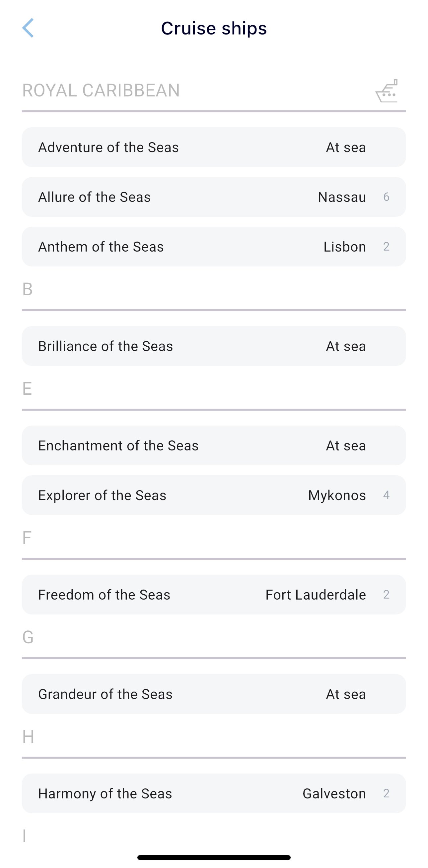
Task: Open Harmony of the Seas ship
Action: pos(105,793)
